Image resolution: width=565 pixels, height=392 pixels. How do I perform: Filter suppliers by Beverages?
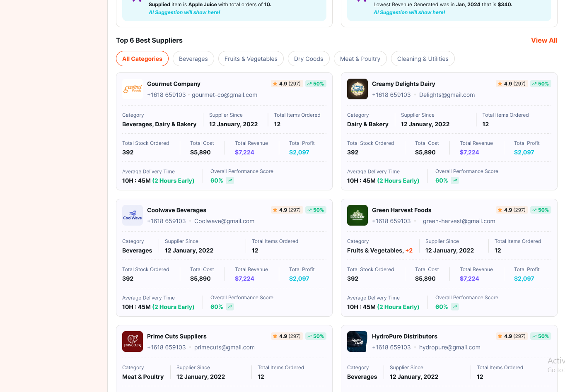pos(193,59)
